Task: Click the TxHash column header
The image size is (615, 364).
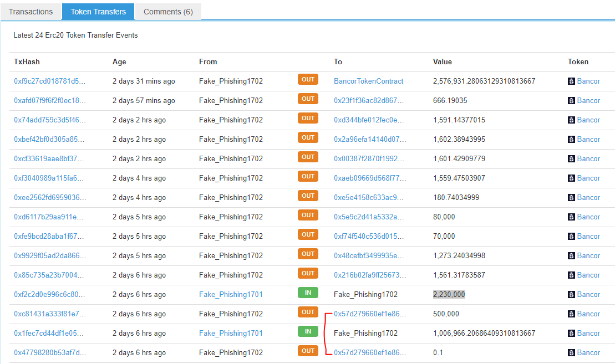Action: click(27, 61)
